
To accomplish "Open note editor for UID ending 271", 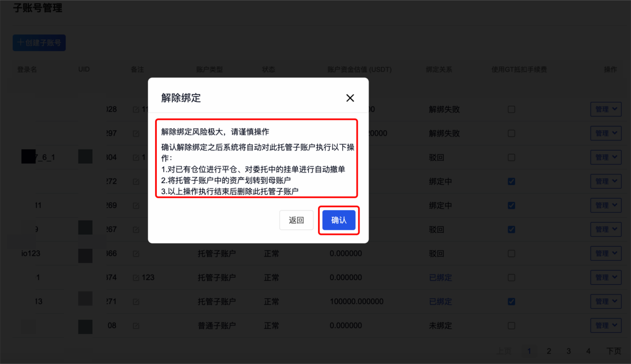I will pos(136,302).
